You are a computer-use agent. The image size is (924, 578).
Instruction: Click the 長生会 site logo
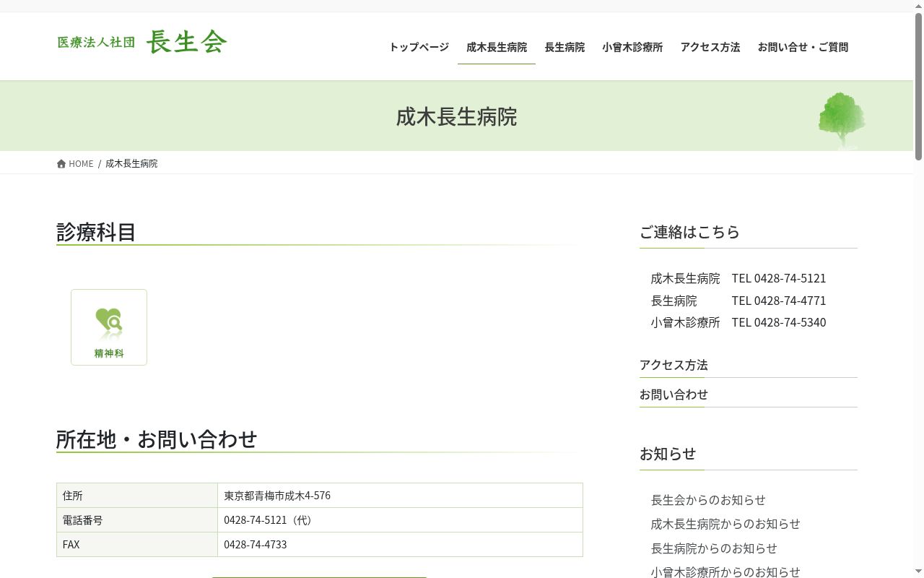142,41
